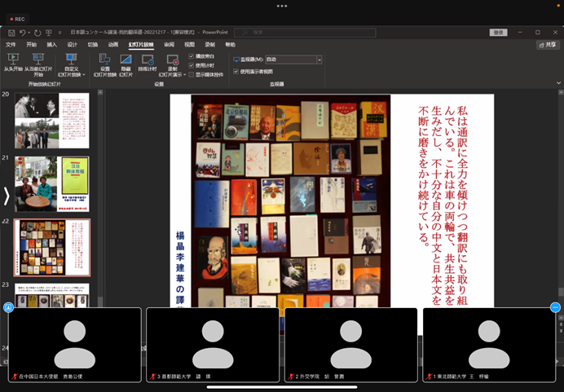The height and width of the screenshot is (392, 564).
Task: Open 自定义幻灯片放映 custom show
Action: pyautogui.click(x=71, y=59)
